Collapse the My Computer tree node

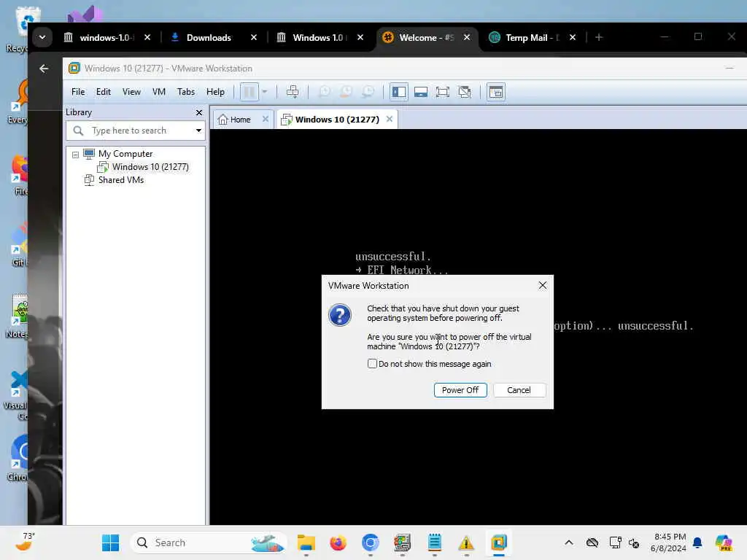(75, 155)
